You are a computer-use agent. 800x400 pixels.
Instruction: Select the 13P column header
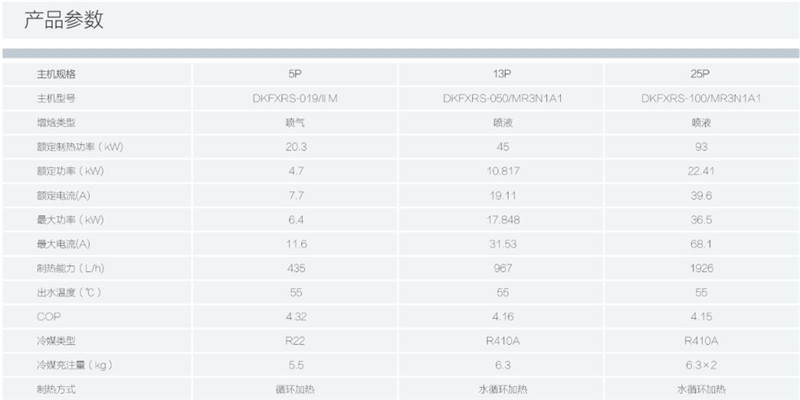pos(501,74)
